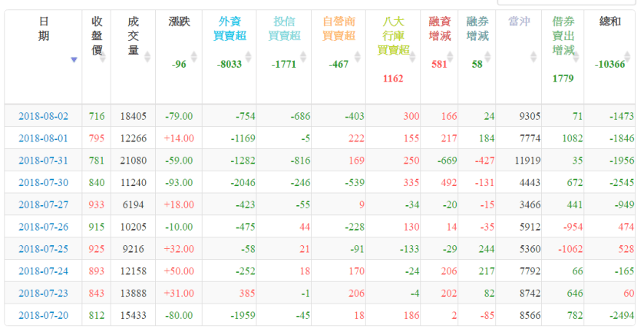Click the 八大行庫買賣超 sort icon
The image size is (644, 332).
413,57
